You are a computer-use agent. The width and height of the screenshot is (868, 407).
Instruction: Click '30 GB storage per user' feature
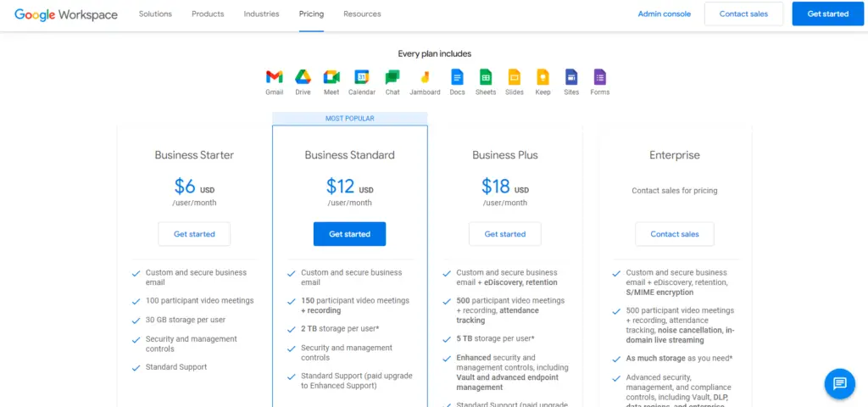tap(186, 320)
